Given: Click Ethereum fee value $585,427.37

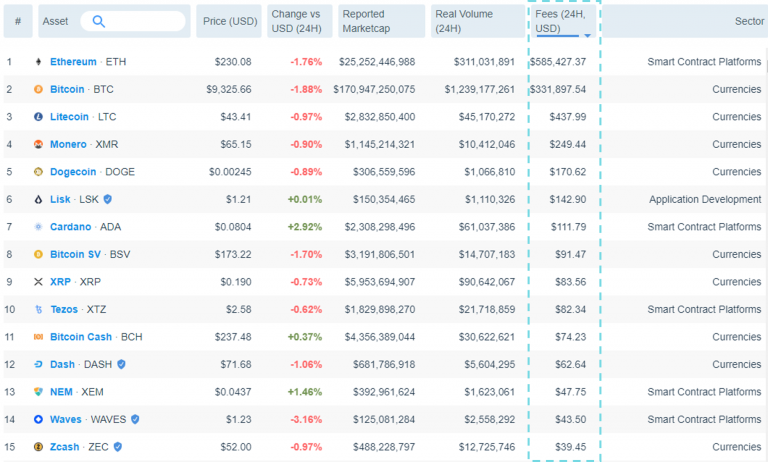Looking at the screenshot, I should (558, 62).
